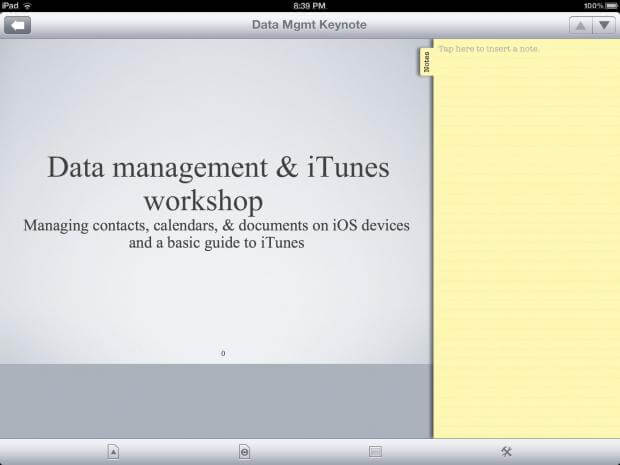
Task: Tap the 8:39 PM clock in the status bar
Action: click(x=309, y=6)
